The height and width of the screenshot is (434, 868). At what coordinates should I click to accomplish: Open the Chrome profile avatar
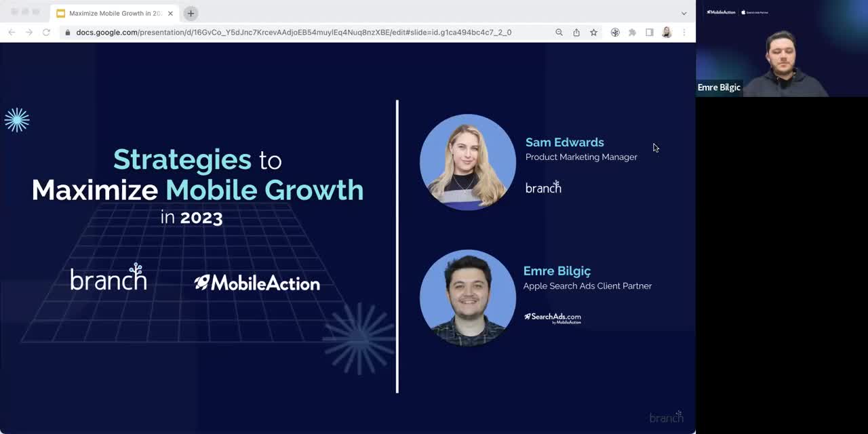pos(667,32)
